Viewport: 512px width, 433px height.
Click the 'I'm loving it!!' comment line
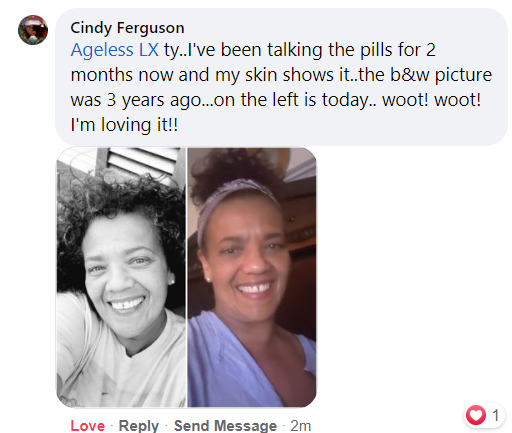124,125
